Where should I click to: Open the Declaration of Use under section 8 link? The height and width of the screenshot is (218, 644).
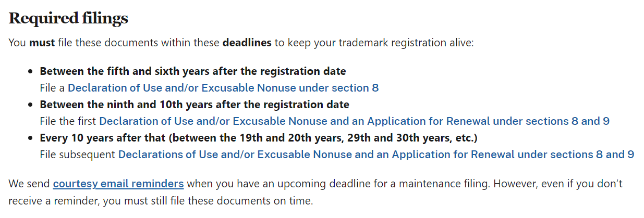223,88
